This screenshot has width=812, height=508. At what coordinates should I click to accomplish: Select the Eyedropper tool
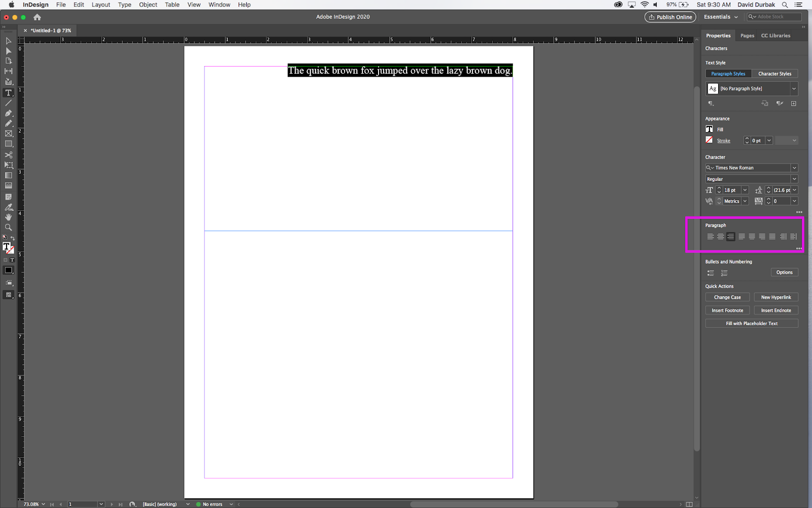point(8,207)
